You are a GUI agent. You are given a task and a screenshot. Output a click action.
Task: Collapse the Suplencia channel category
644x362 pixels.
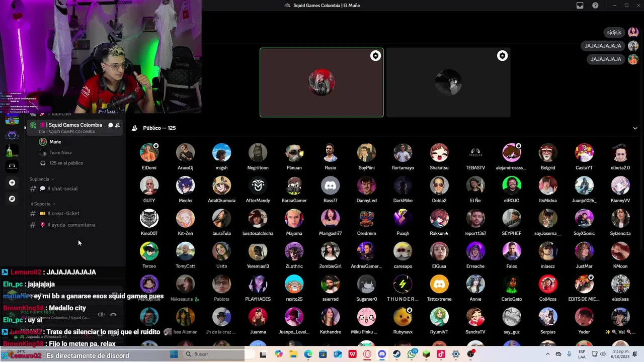click(41, 179)
